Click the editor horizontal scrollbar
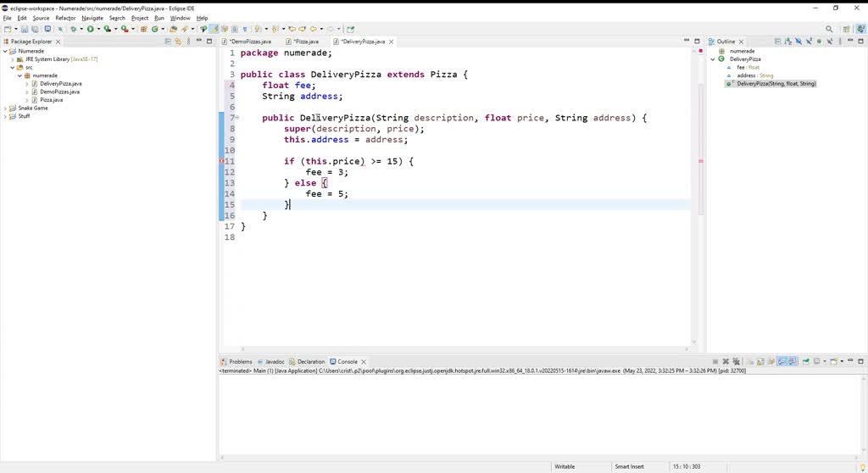 click(464, 349)
